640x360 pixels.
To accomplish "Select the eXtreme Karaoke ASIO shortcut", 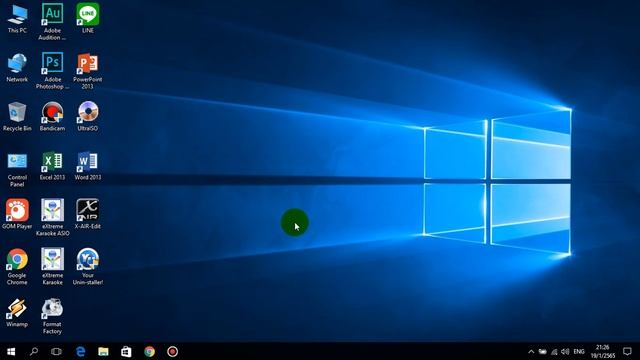I will click(52, 218).
